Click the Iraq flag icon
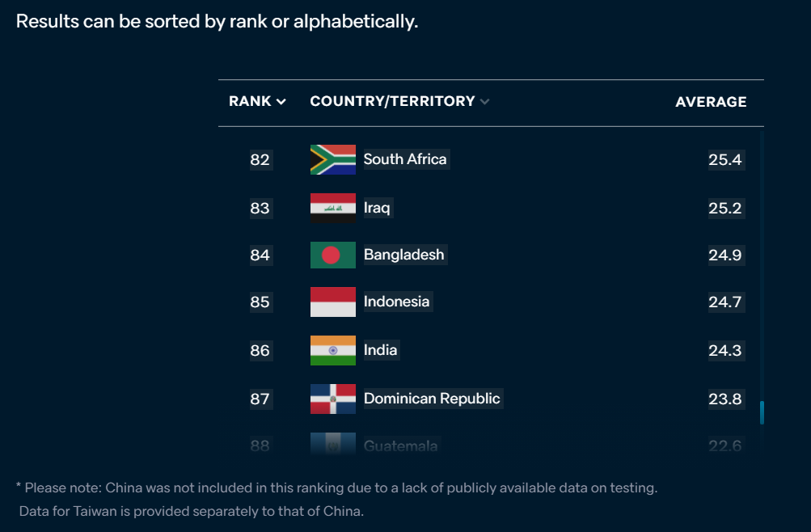This screenshot has width=811, height=532. [332, 208]
